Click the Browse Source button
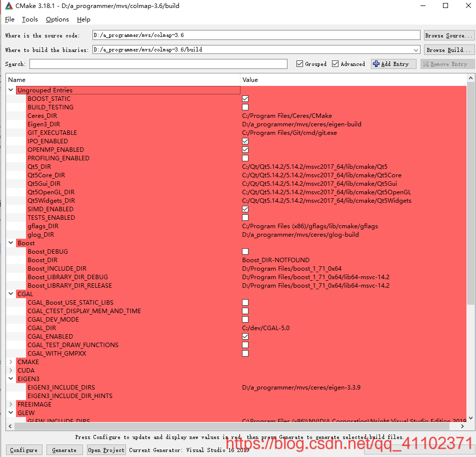Image resolution: width=476 pixels, height=457 pixels. [x=448, y=35]
